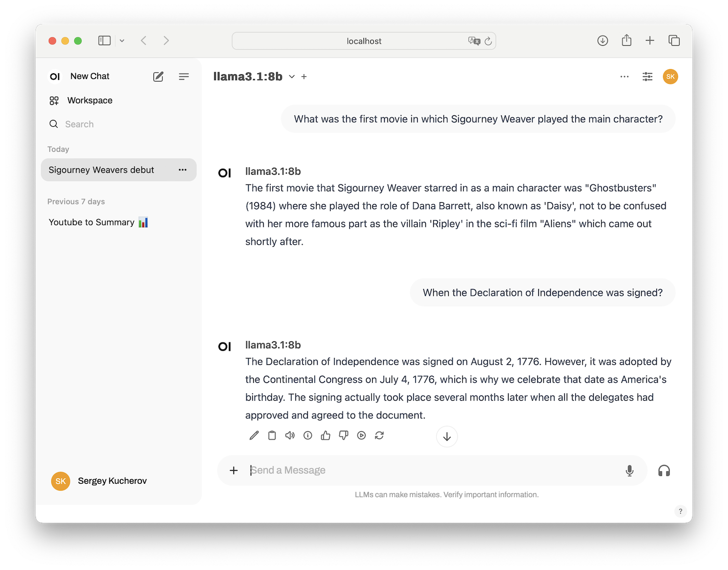Viewport: 728px width, 570px height.
Task: Click the translate icon in address bar
Action: (474, 41)
